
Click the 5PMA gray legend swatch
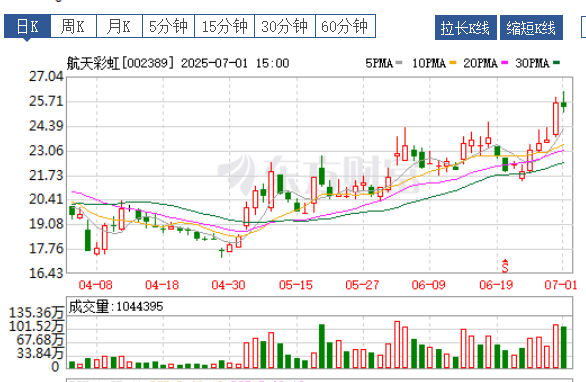point(399,63)
